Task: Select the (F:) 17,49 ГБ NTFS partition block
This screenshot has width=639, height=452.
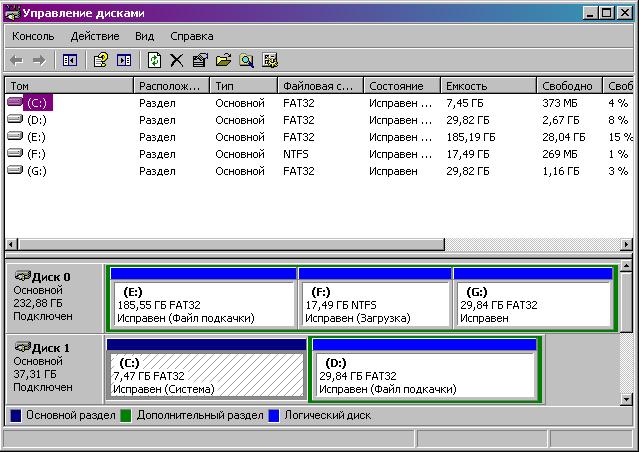Action: 375,298
